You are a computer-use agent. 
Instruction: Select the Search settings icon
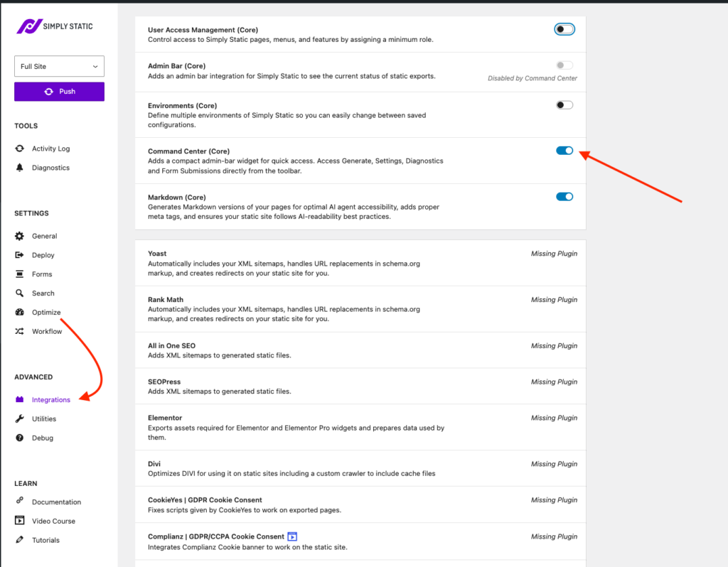pos(20,293)
